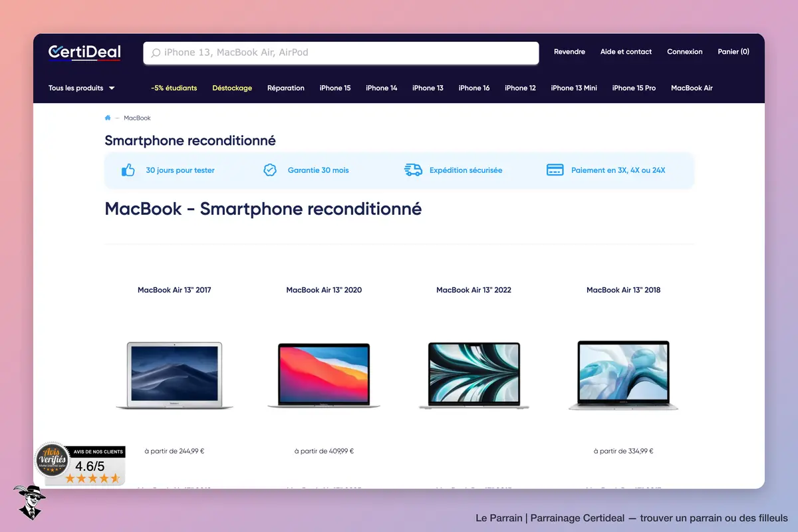Click price à partir de 409,99 €

click(324, 451)
